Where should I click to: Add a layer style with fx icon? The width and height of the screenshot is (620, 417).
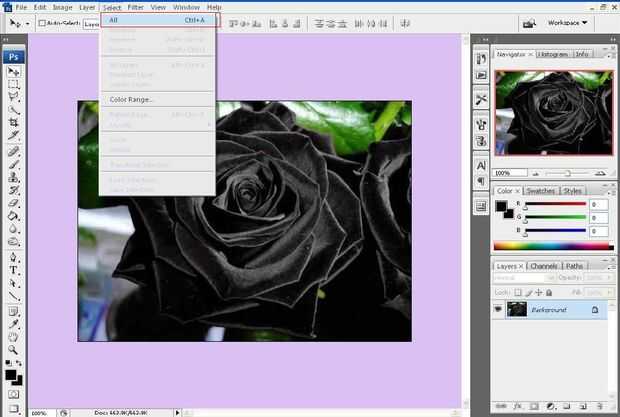(517, 406)
